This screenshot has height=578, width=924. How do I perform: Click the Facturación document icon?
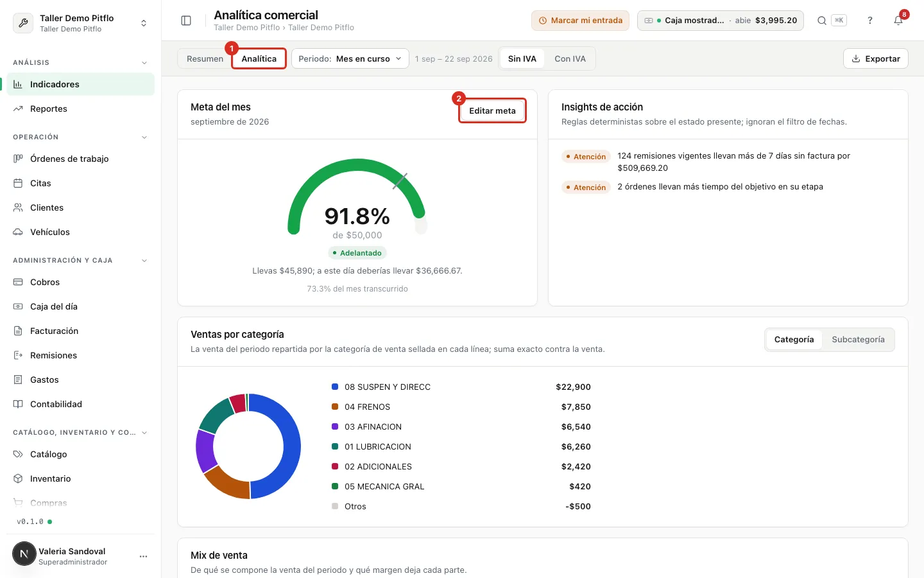pos(18,331)
